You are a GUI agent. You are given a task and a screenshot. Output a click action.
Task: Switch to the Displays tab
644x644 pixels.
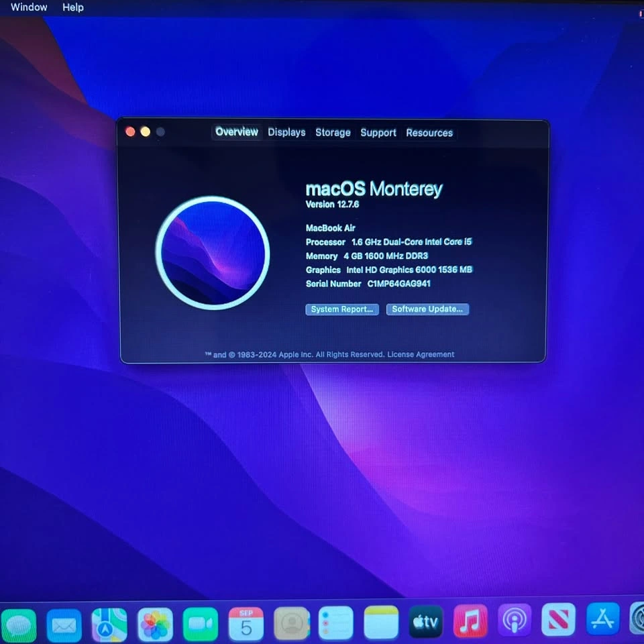(x=286, y=132)
